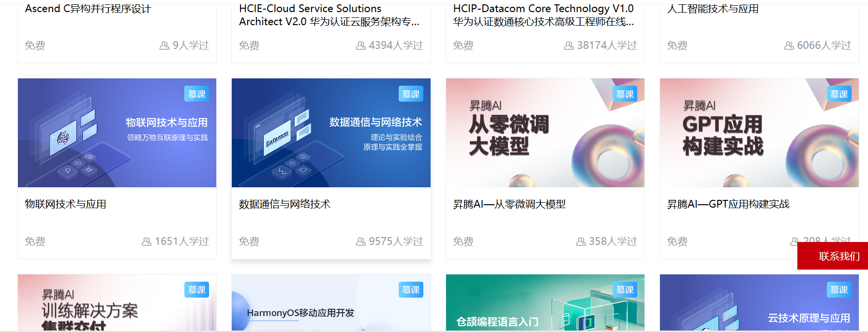Screen dimensions: 868x332
Task: Click the 慕课 badge on GPT应用构建实战 thumbnail
Action: [x=839, y=94]
